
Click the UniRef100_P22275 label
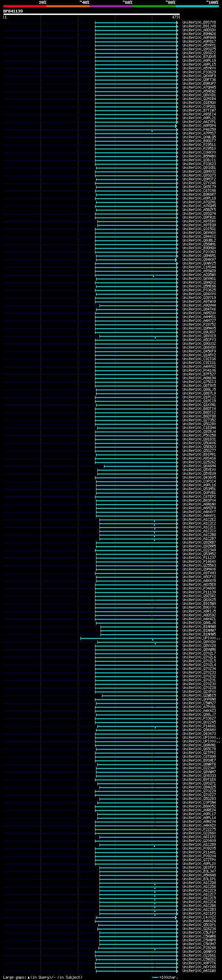199,829
